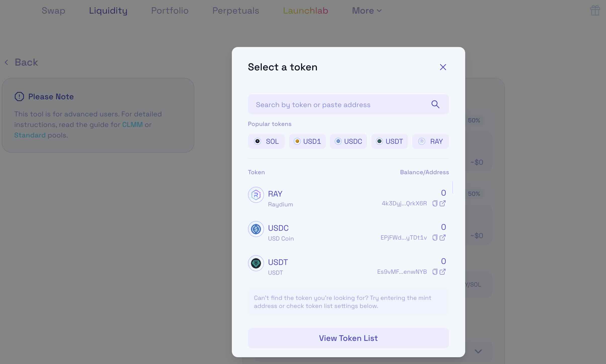The height and width of the screenshot is (364, 606).
Task: Click the View Token List button
Action: point(348,338)
